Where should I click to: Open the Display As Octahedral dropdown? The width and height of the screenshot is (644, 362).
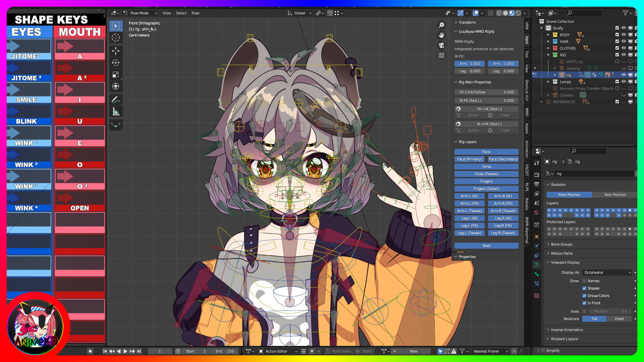(x=607, y=273)
